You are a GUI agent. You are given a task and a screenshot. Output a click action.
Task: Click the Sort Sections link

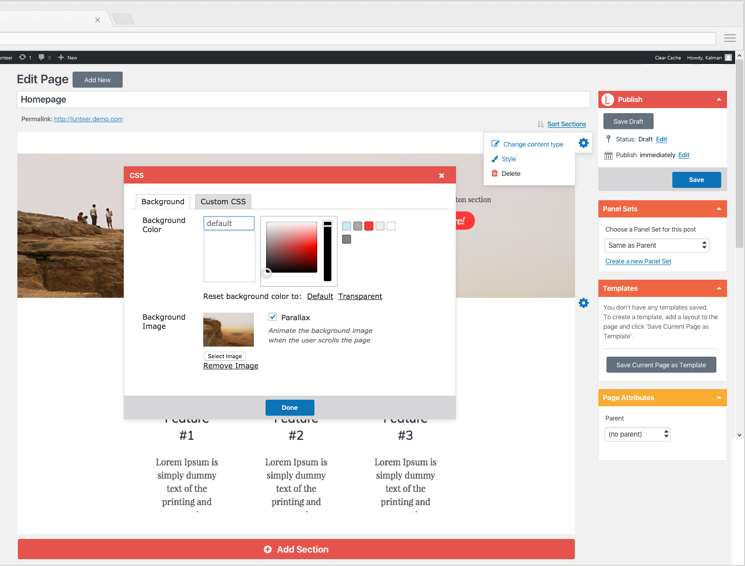(566, 124)
